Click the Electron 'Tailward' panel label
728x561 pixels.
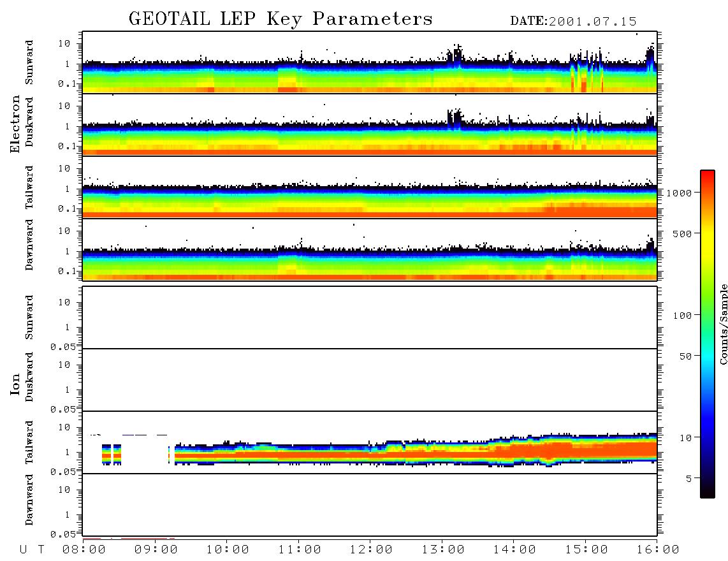coord(29,187)
